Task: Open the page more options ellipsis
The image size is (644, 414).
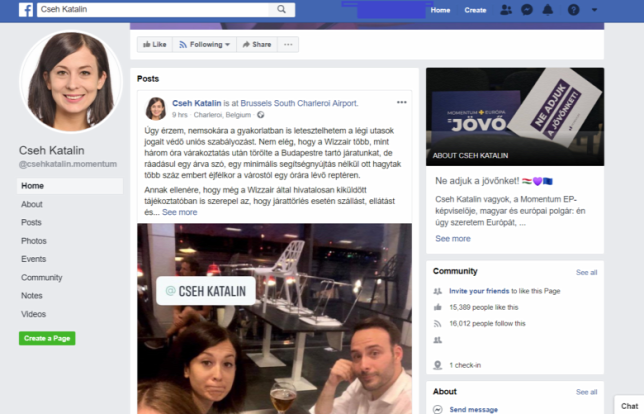Action: pyautogui.click(x=288, y=44)
